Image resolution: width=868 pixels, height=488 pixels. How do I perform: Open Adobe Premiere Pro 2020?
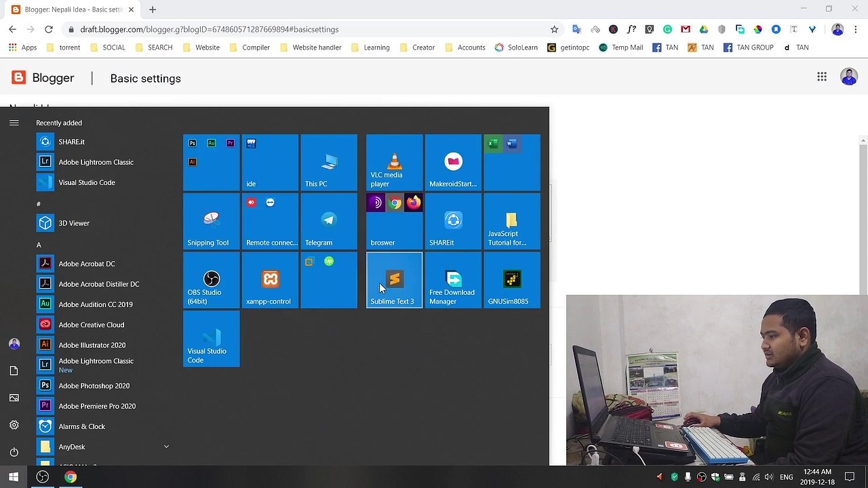coord(102,406)
